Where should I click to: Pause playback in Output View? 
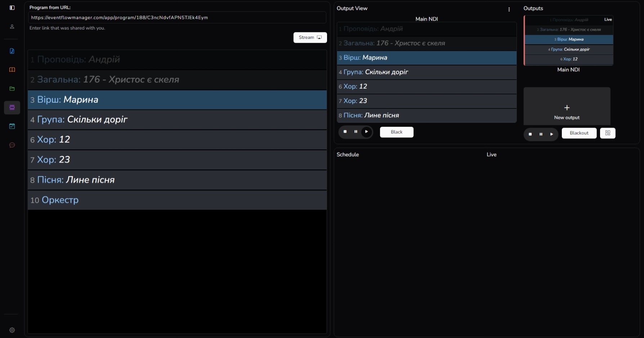355,132
